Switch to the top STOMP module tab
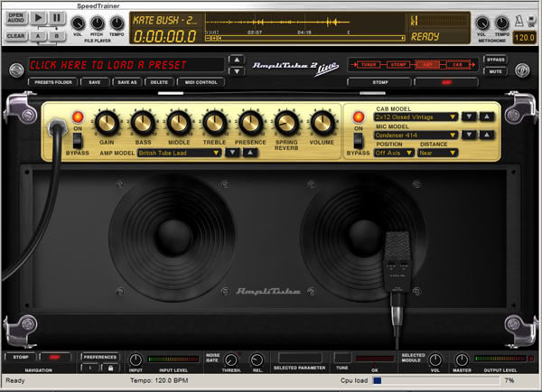 pos(379,82)
